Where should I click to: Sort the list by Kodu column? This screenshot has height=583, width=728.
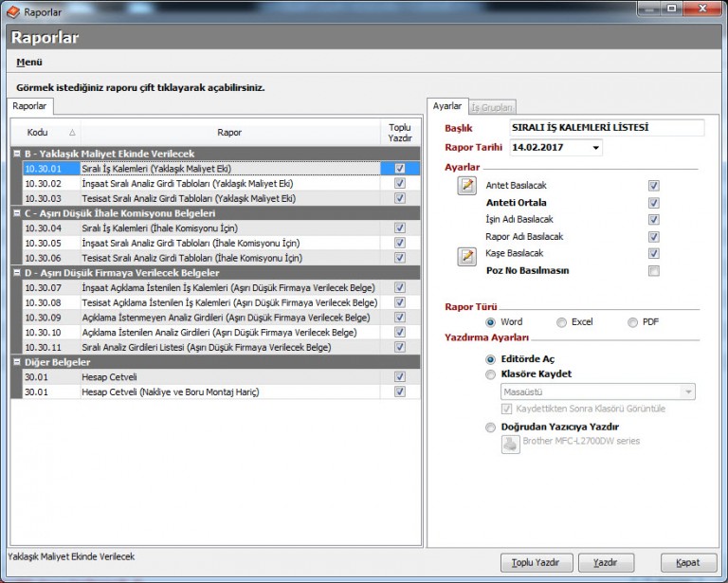pos(49,132)
